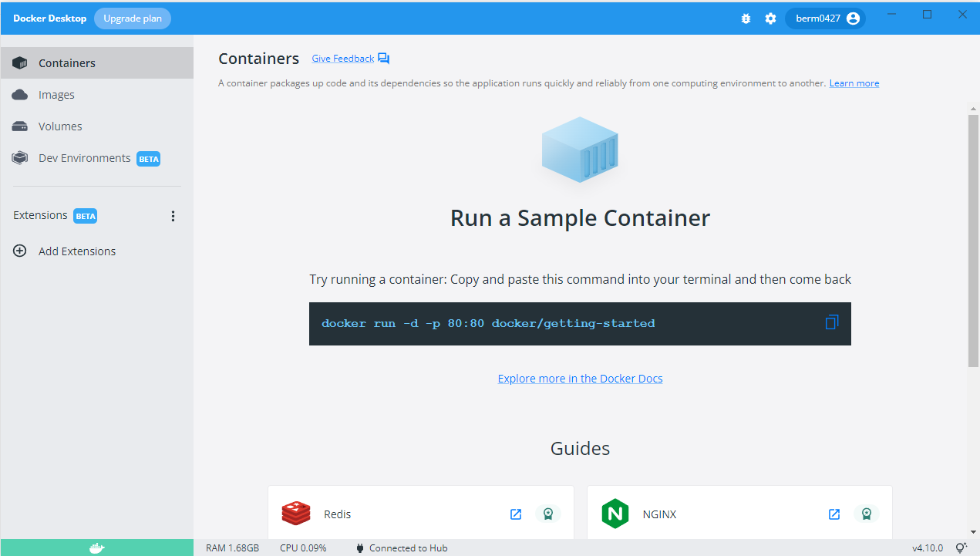Click the Extensions BETA badge
The image size is (980, 556).
pos(86,216)
